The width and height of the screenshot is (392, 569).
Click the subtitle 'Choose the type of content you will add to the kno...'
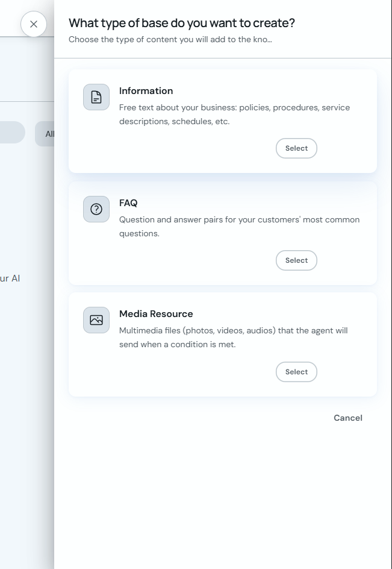[x=170, y=39]
